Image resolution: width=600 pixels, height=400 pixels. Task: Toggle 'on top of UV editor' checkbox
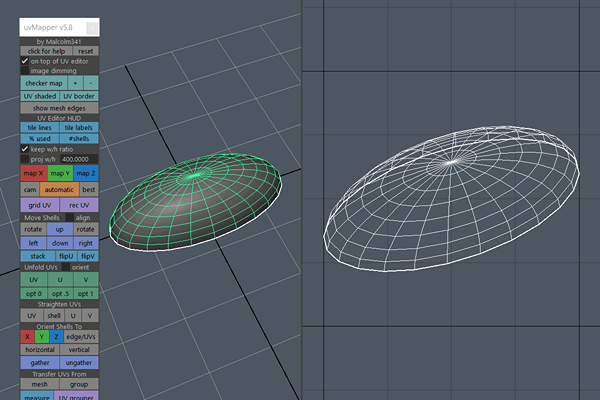pos(26,61)
